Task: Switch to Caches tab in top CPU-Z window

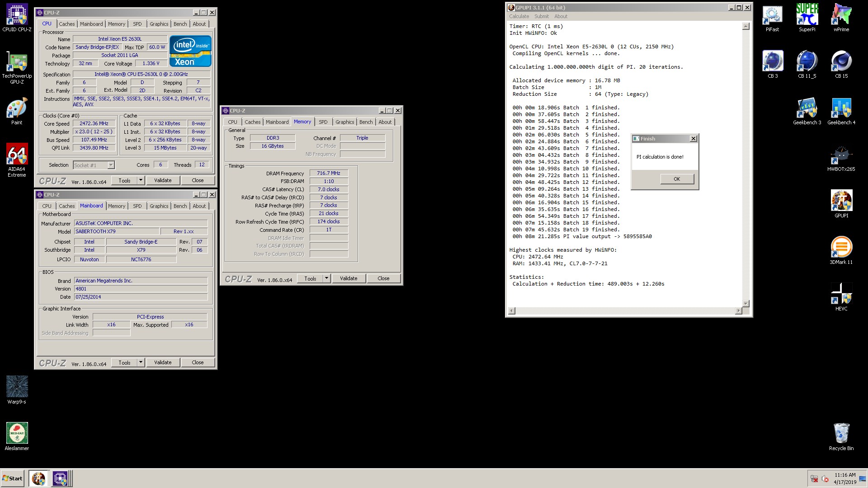Action: (x=66, y=24)
